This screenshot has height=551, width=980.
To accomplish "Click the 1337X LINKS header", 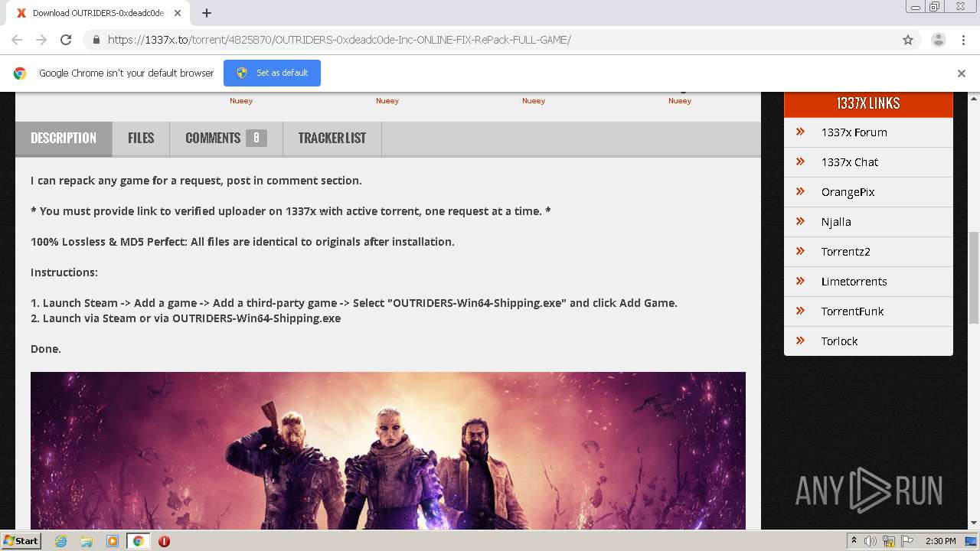I will (x=868, y=103).
